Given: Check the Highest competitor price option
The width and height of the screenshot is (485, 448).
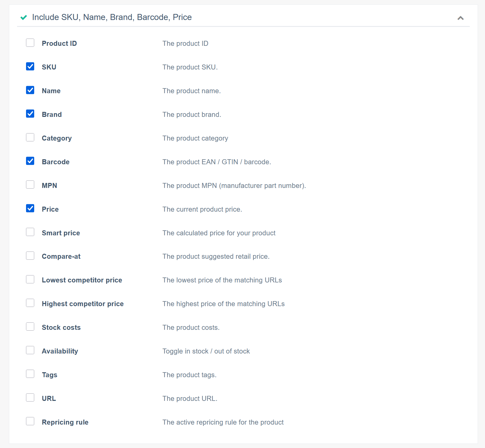Looking at the screenshot, I should point(30,303).
